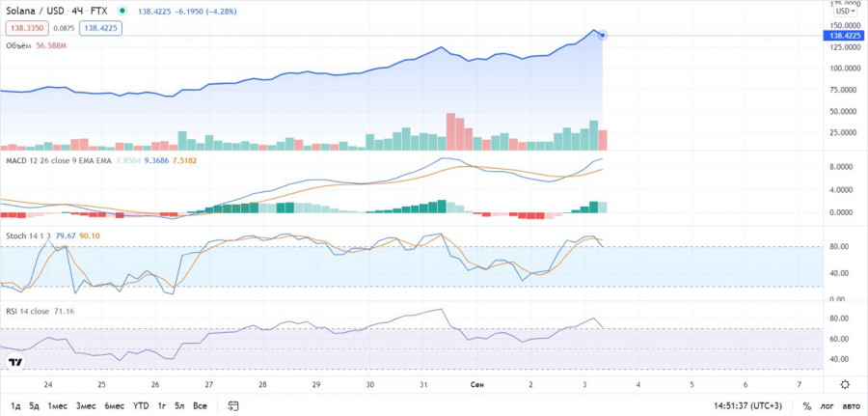The image size is (868, 416).
Task: Select the 6мес time range
Action: [114, 406]
